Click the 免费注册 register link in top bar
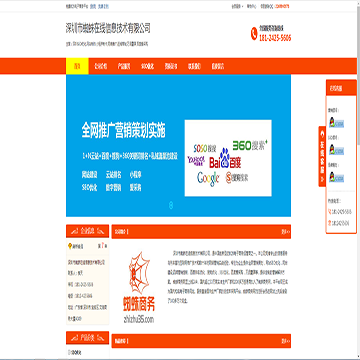The width and height of the screenshot is (360, 360). pyautogui.click(x=102, y=6)
